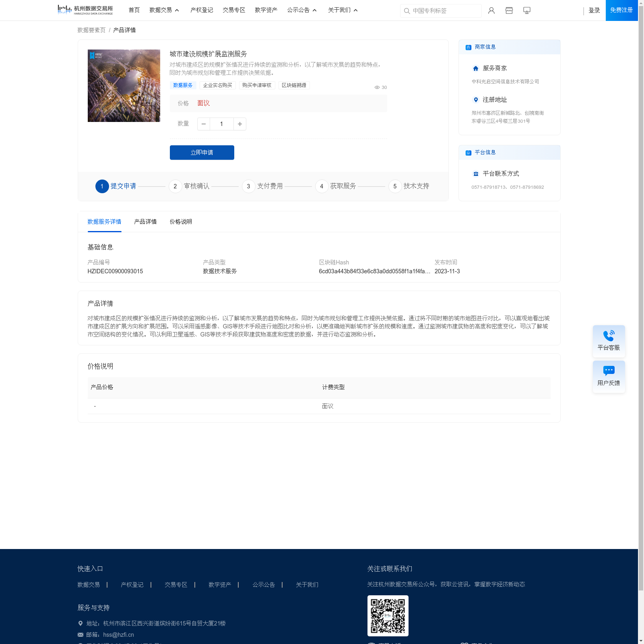644x644 pixels.
Task: Click footer 公示公告 quick link
Action: pos(264,585)
